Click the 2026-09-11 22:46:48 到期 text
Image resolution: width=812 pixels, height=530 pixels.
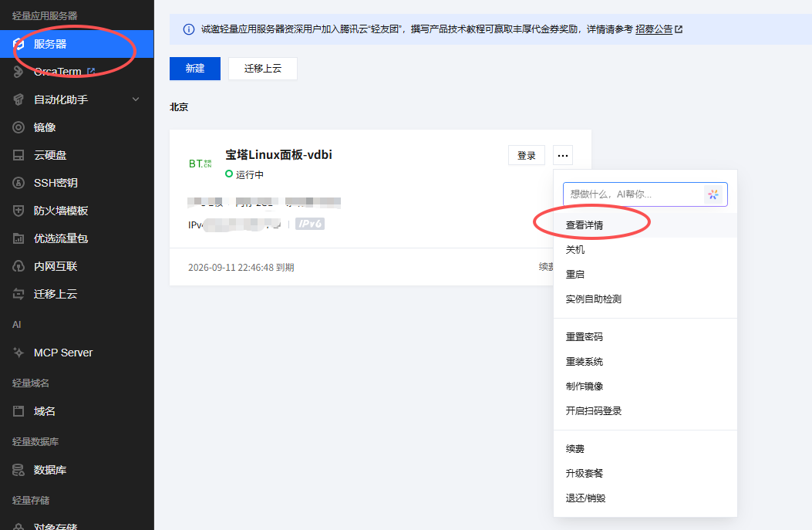[241, 268]
